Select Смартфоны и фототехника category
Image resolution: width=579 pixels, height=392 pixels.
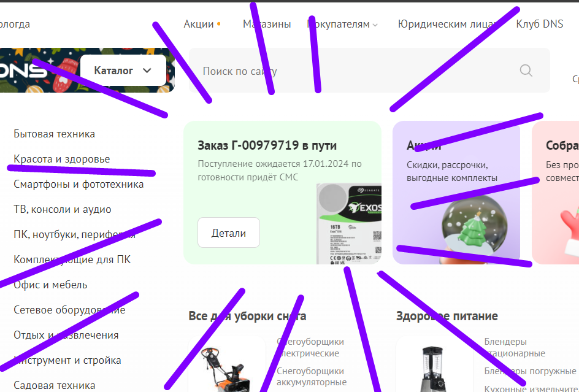coord(79,184)
